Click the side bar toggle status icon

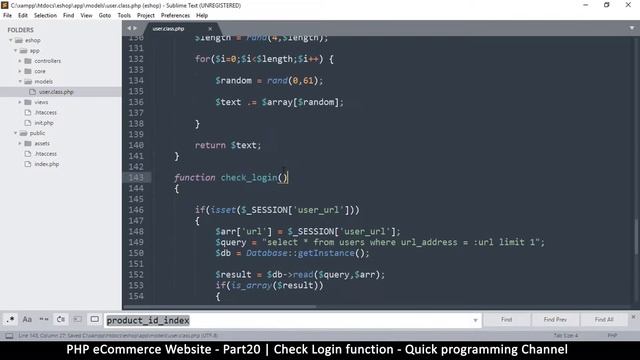point(9,336)
